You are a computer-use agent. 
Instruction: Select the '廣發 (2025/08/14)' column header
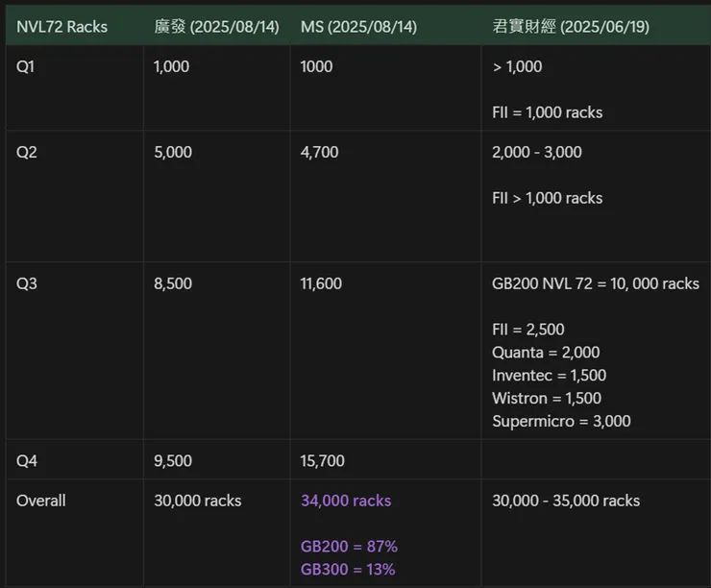coord(216,27)
